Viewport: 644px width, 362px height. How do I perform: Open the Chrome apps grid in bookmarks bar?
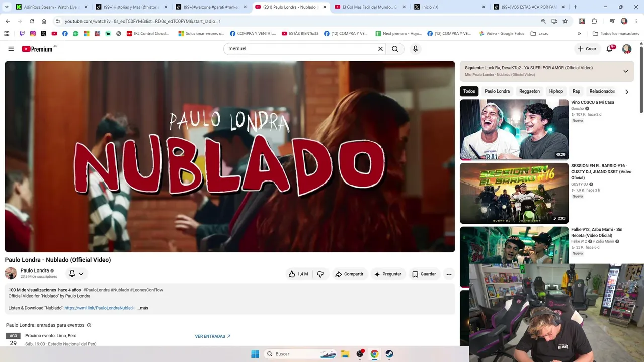[x=7, y=34]
